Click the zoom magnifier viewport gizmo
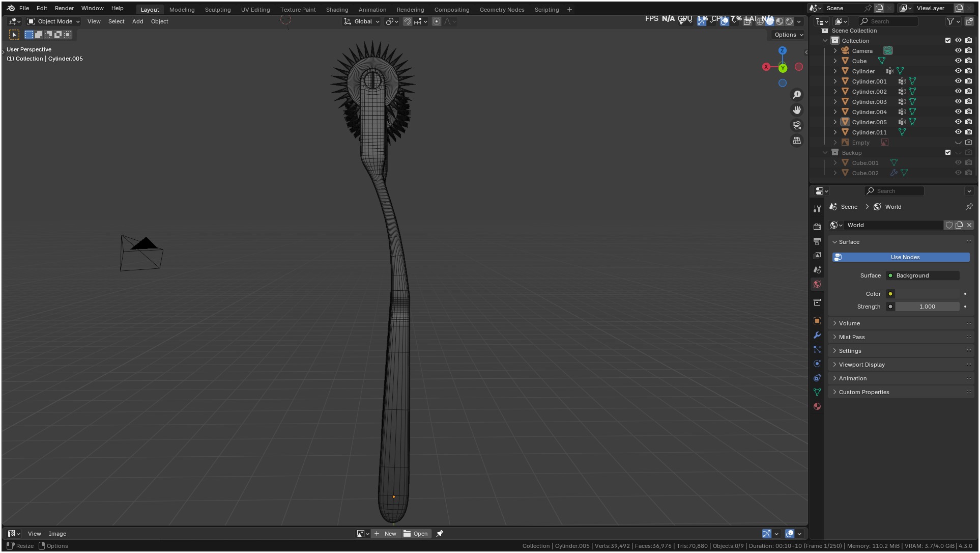This screenshot has height=553, width=980. [797, 95]
